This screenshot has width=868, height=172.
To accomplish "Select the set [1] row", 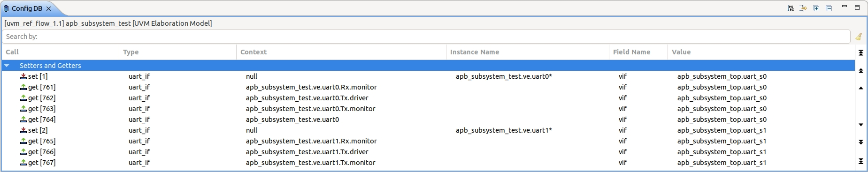I will click(x=428, y=76).
